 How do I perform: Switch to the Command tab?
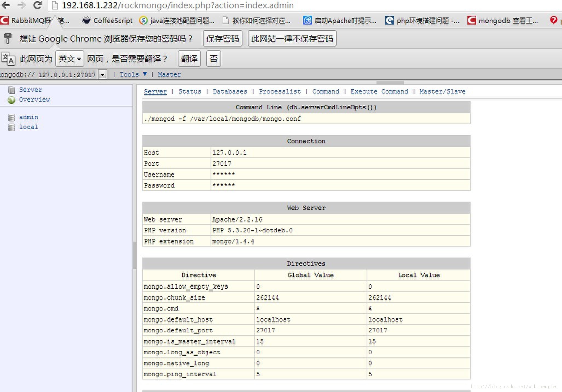pyautogui.click(x=326, y=91)
